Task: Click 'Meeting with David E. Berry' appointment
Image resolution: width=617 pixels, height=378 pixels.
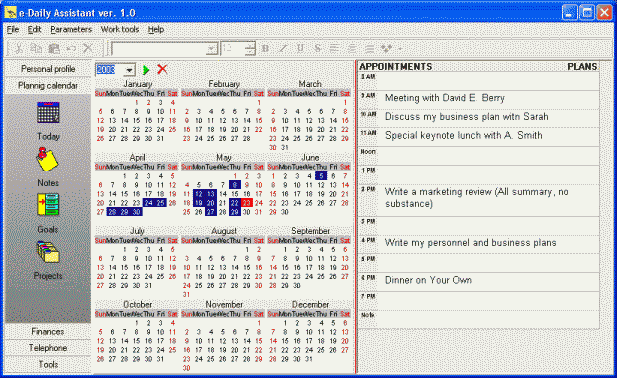Action: (x=445, y=98)
